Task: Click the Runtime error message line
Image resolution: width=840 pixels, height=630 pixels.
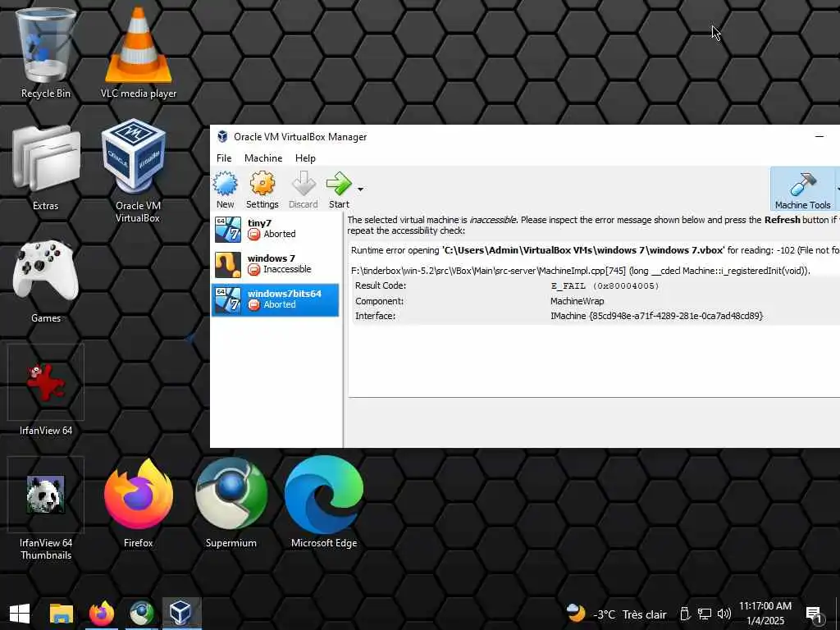Action: tap(595, 250)
